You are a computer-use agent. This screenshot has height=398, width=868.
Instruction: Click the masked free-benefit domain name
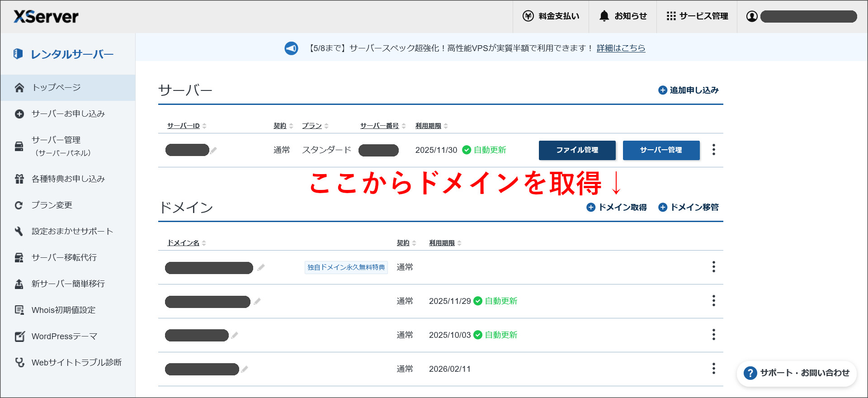point(209,268)
